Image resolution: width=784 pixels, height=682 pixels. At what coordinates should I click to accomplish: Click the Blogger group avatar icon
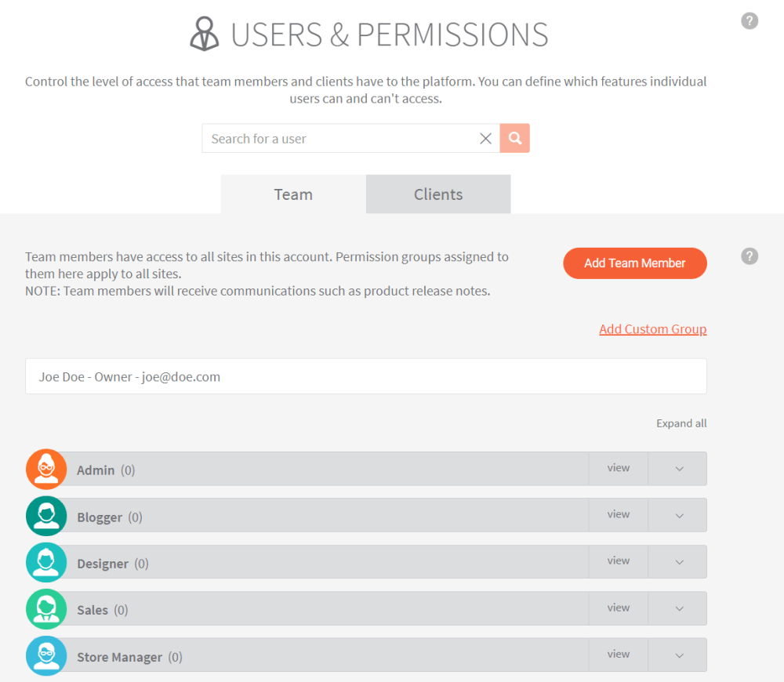[x=46, y=516]
